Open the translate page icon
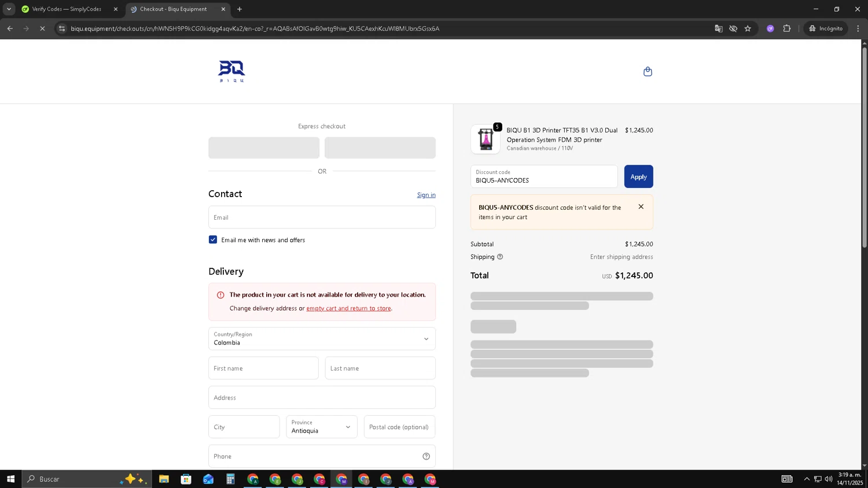 pos(719,28)
